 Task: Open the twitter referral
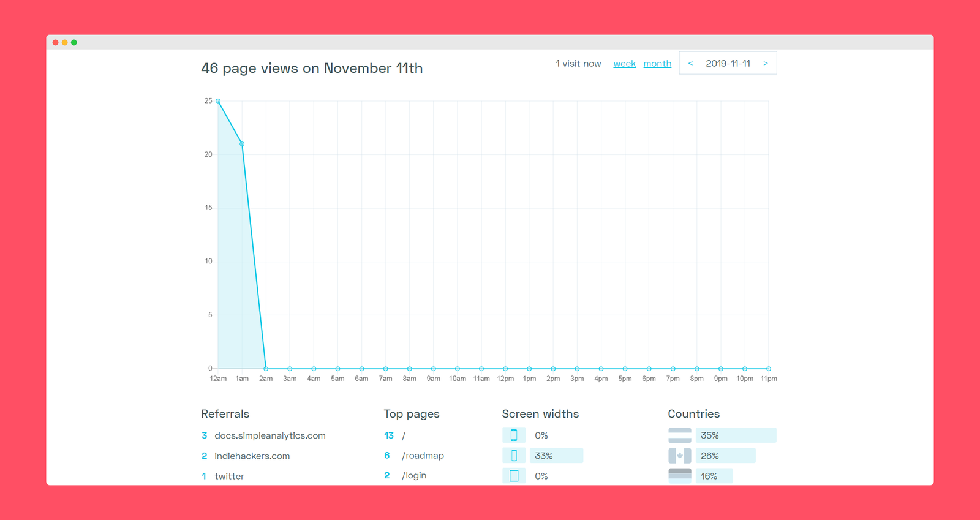coord(229,476)
